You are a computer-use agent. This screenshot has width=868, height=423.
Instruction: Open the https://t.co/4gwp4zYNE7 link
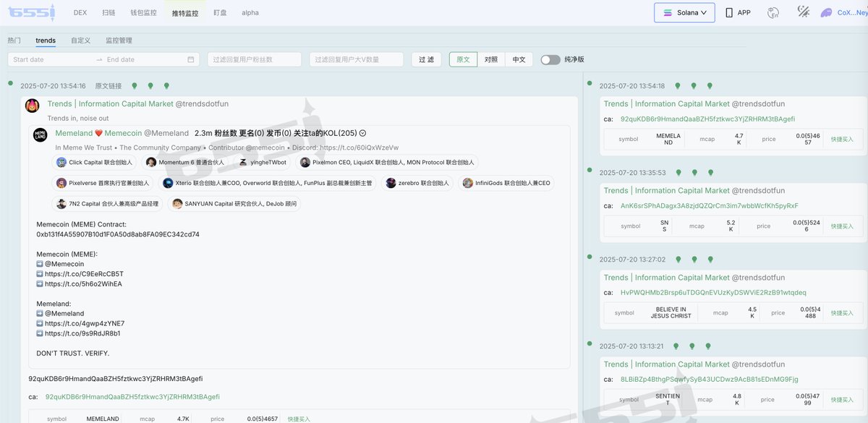(x=85, y=323)
